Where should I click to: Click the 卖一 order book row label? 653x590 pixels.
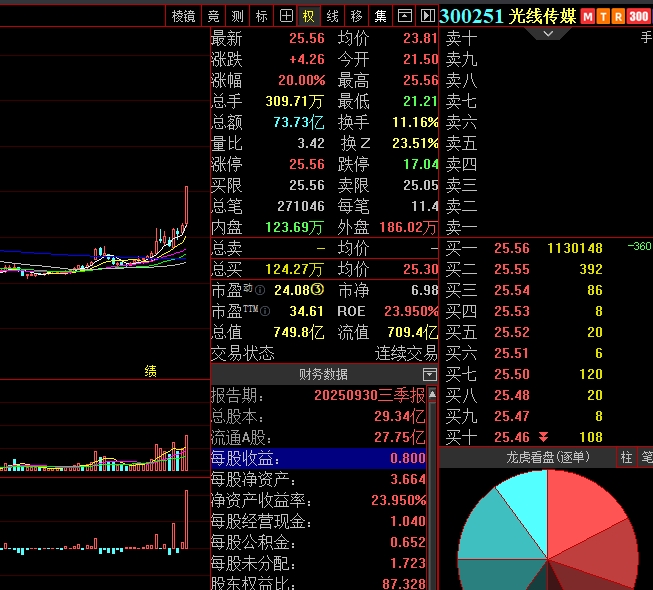[461, 227]
